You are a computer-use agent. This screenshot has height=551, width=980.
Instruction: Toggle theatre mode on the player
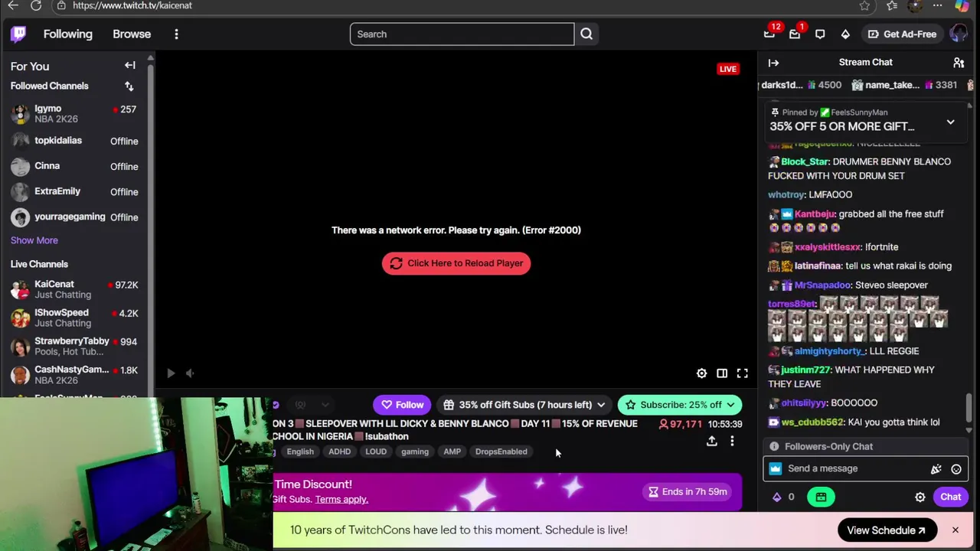tap(722, 373)
